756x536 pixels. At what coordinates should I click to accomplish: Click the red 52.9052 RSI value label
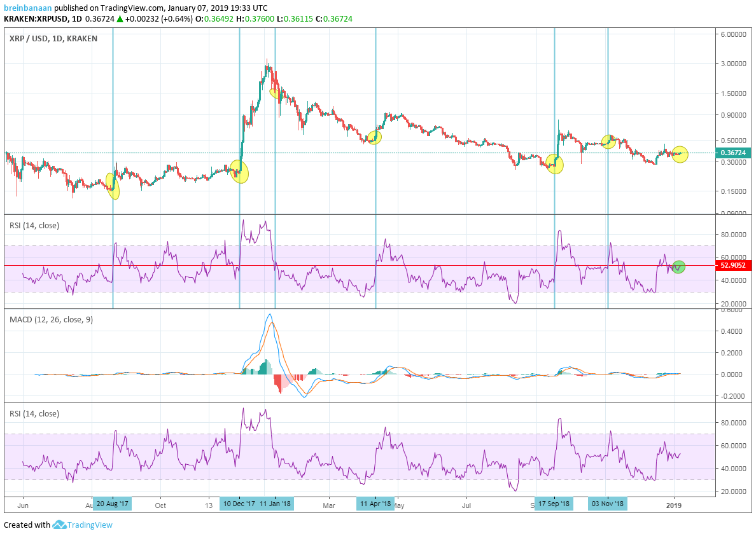pos(733,265)
